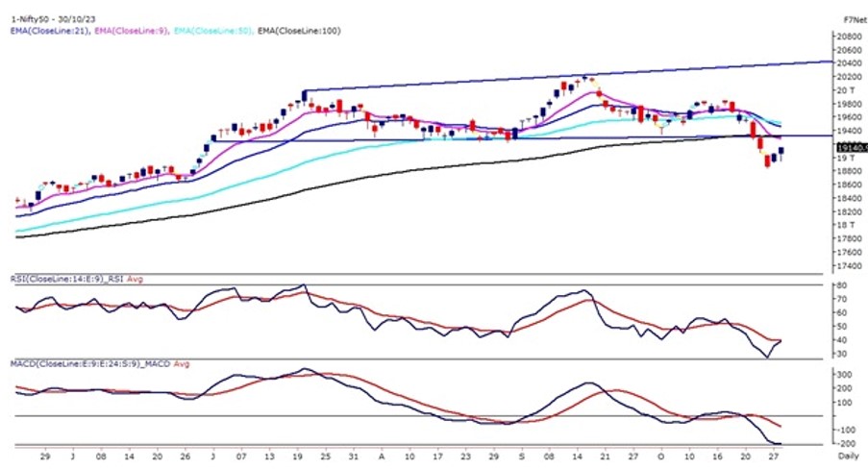Click the Avg label in the MACD panel
The width and height of the screenshot is (868, 469).
coord(182,364)
